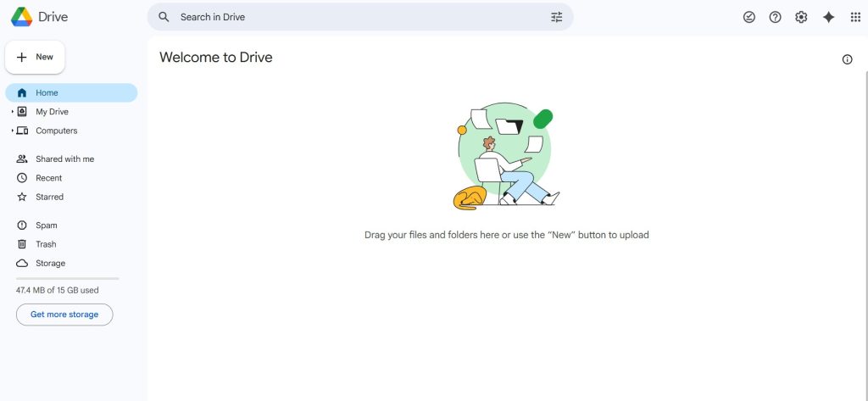Viewport: 868px width, 401px height.
Task: Open the Storage view
Action: pos(71,263)
